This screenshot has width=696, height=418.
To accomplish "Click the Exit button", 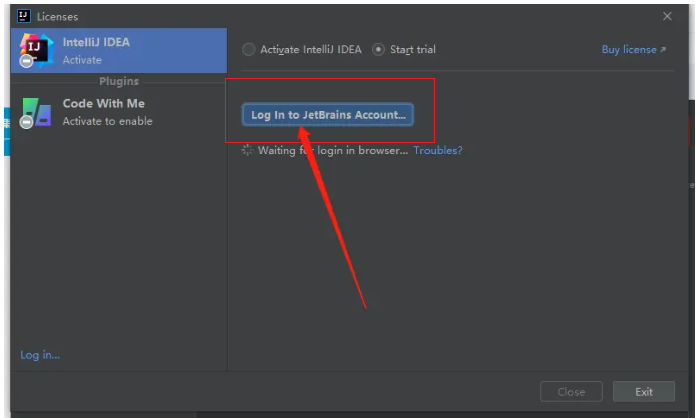I will (644, 392).
